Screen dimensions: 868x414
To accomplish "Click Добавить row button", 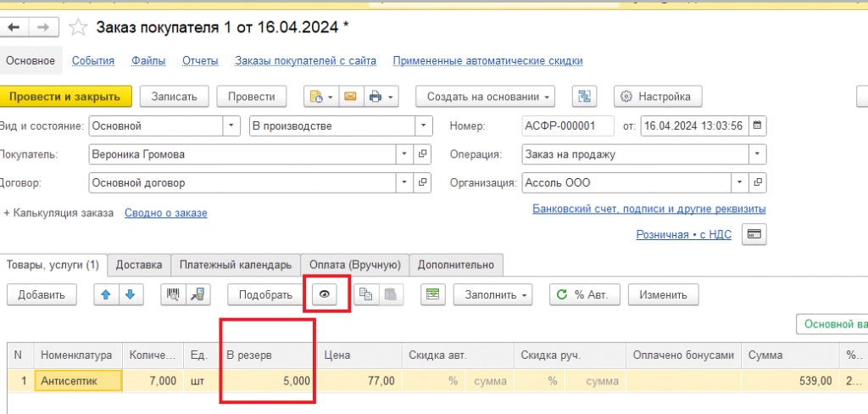I will (x=42, y=295).
